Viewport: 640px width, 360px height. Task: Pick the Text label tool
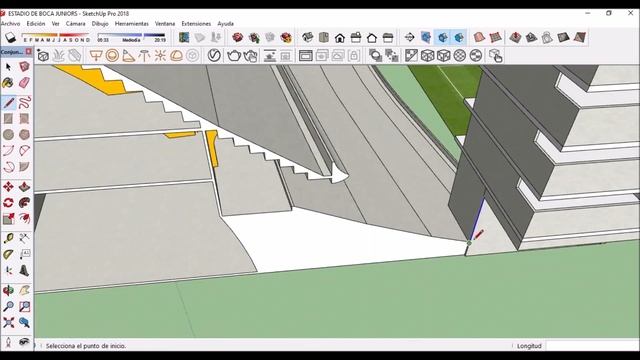[24, 255]
